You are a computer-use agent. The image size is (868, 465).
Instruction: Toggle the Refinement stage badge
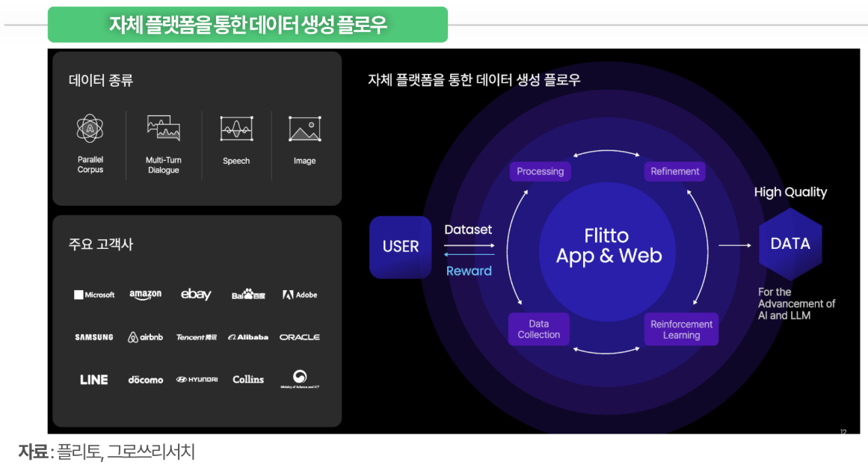pos(674,171)
